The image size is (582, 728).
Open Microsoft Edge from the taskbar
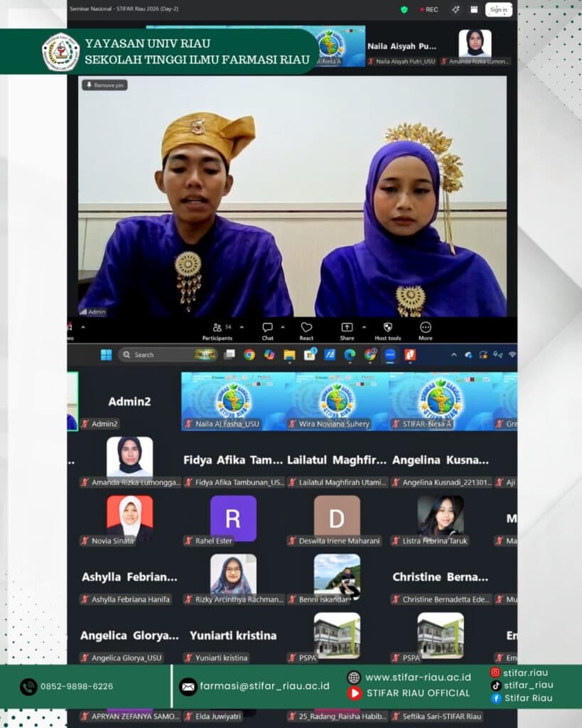[350, 355]
